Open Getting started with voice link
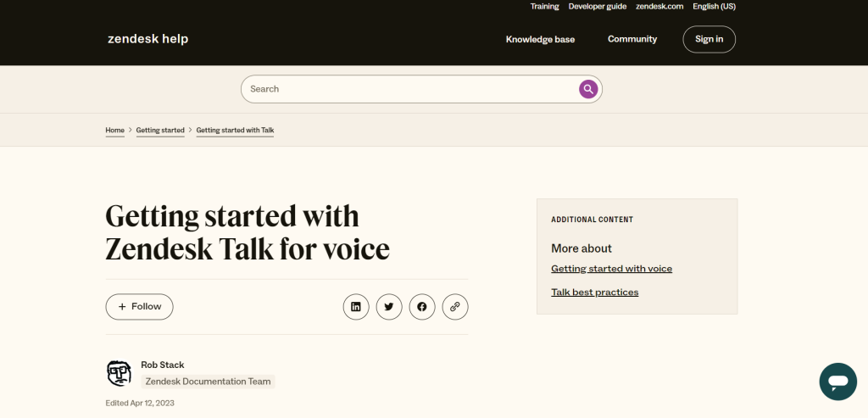868x418 pixels. coord(612,269)
